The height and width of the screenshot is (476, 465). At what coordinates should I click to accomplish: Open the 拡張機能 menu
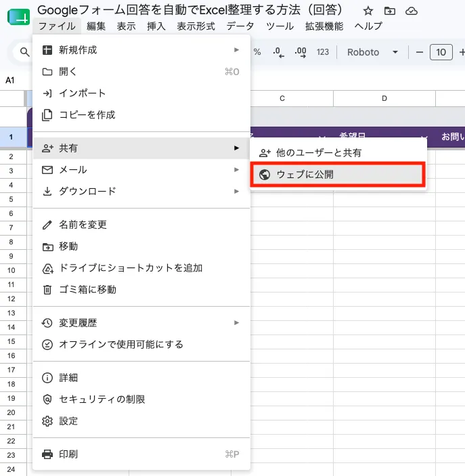(x=324, y=26)
